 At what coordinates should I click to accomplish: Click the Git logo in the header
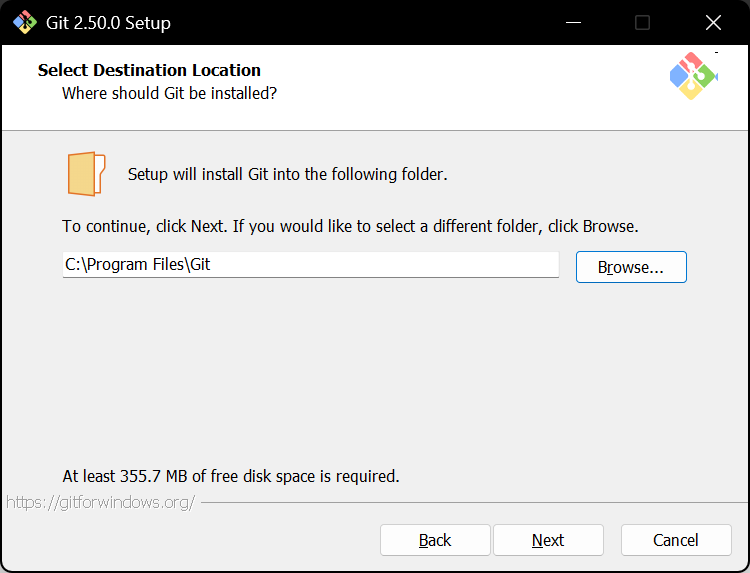coord(693,76)
